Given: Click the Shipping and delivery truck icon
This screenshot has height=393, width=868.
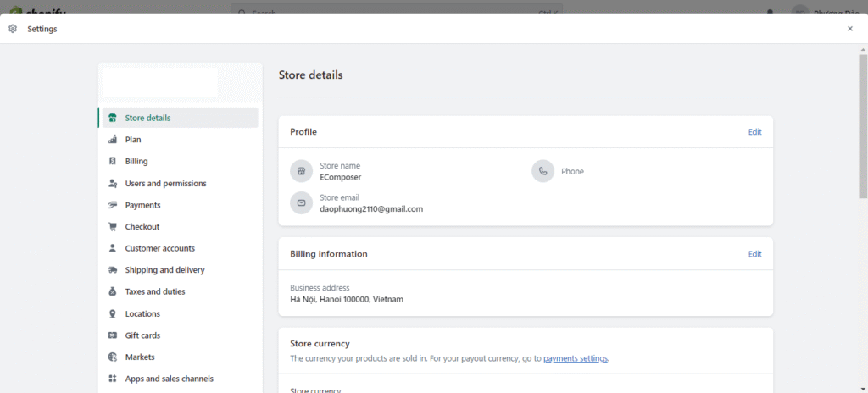Looking at the screenshot, I should point(113,270).
